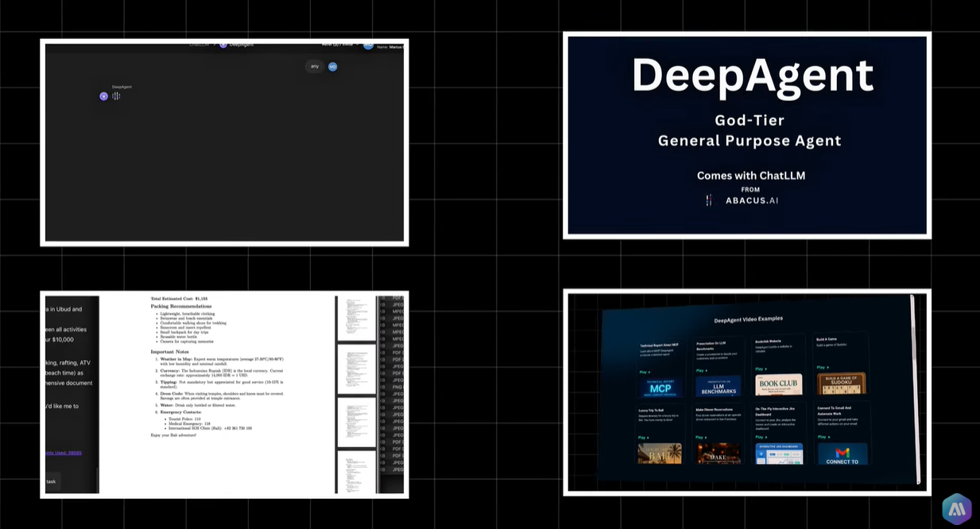Play the Build A Game example
This screenshot has width=980, height=529.
[x=821, y=368]
